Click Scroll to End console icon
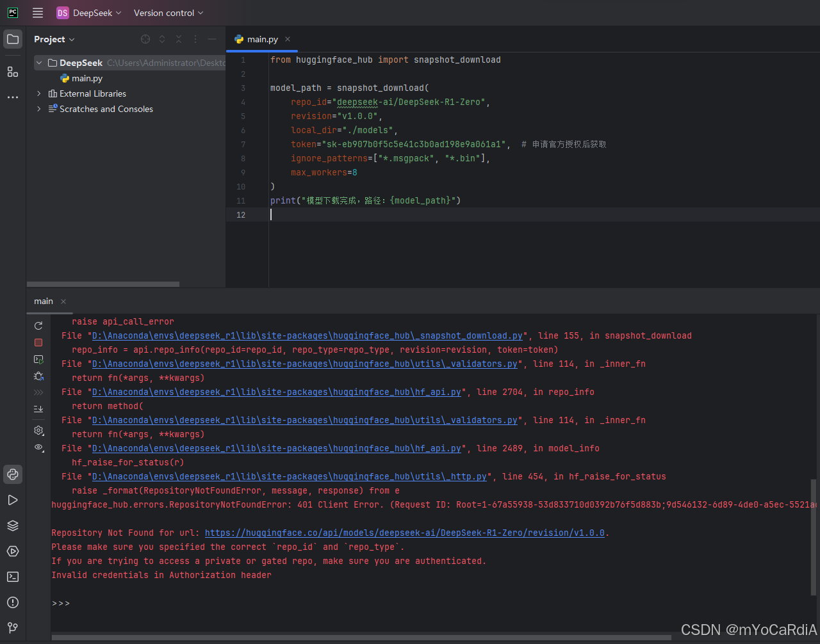This screenshot has width=820, height=644. coord(38,408)
